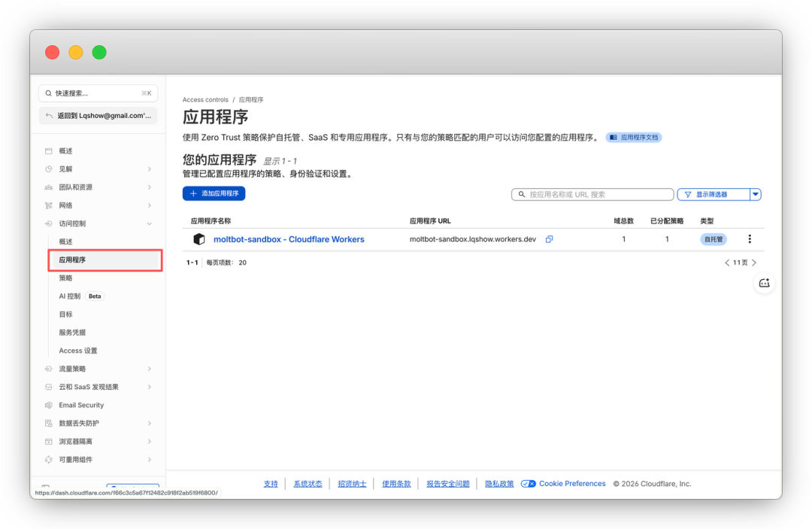Open the moltbot-sandbox - Cloudflare Workers link
The width and height of the screenshot is (812, 529).
point(289,239)
